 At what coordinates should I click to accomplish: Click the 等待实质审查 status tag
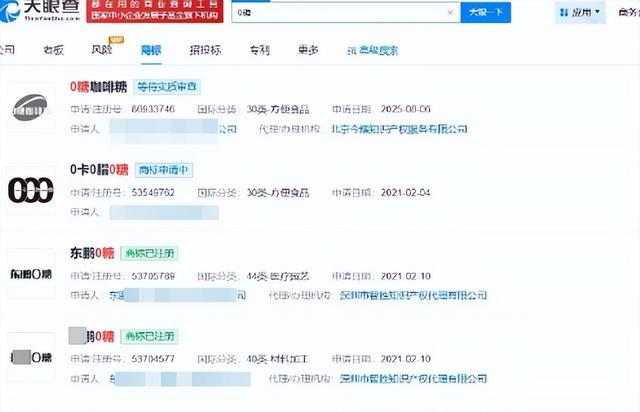(167, 87)
